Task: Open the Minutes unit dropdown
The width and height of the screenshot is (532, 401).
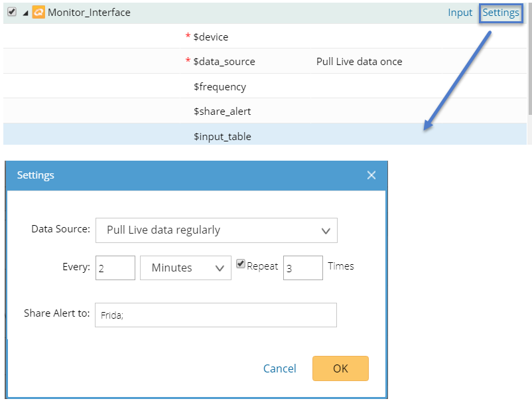Action: point(186,268)
